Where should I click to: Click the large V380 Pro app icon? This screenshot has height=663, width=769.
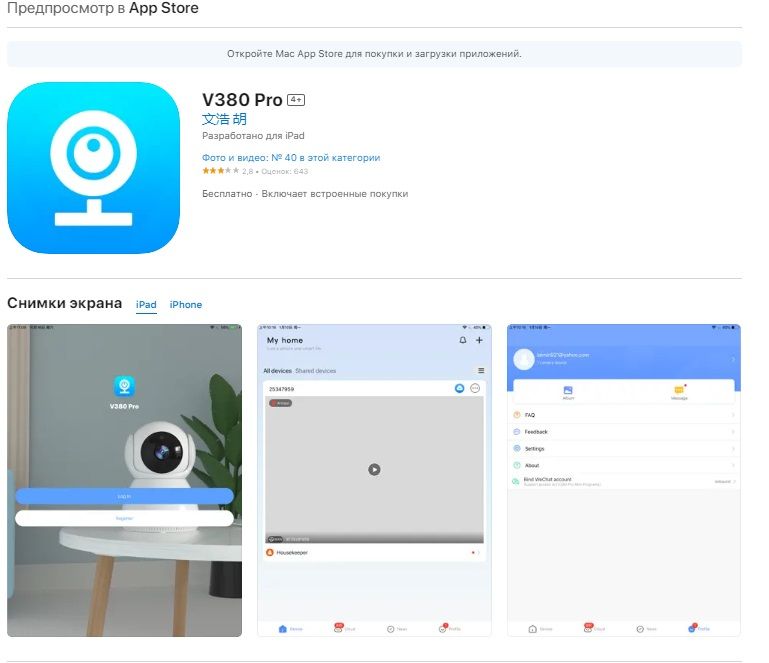tap(93, 168)
